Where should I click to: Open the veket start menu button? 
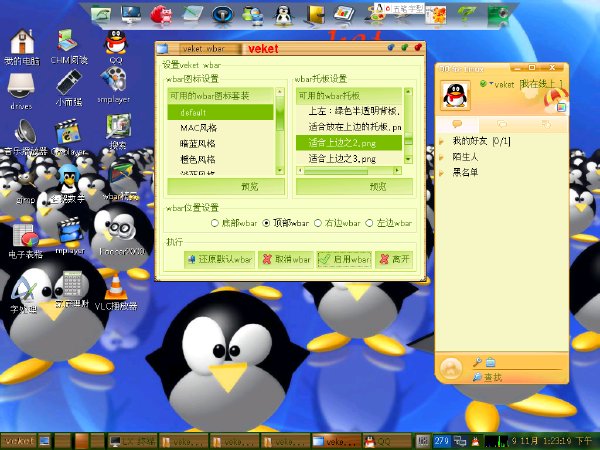[18, 441]
